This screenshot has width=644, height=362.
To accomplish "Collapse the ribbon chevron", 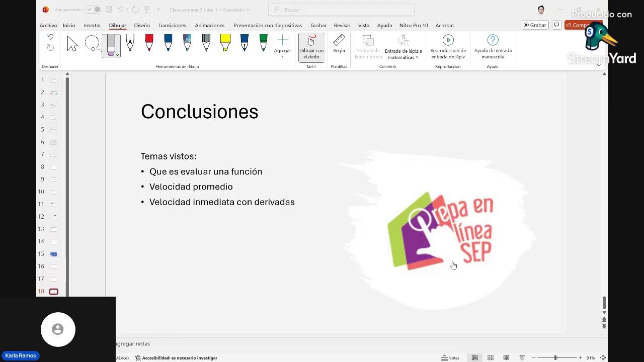I will [599, 65].
